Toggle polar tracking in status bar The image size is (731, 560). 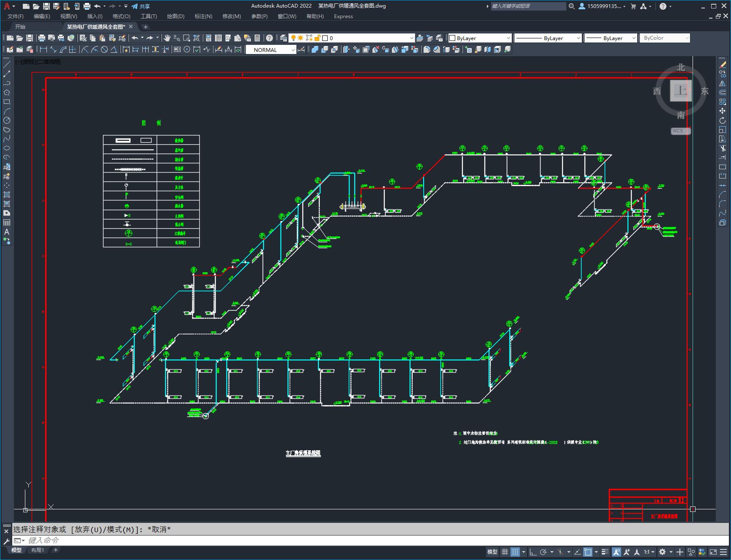coord(543,552)
